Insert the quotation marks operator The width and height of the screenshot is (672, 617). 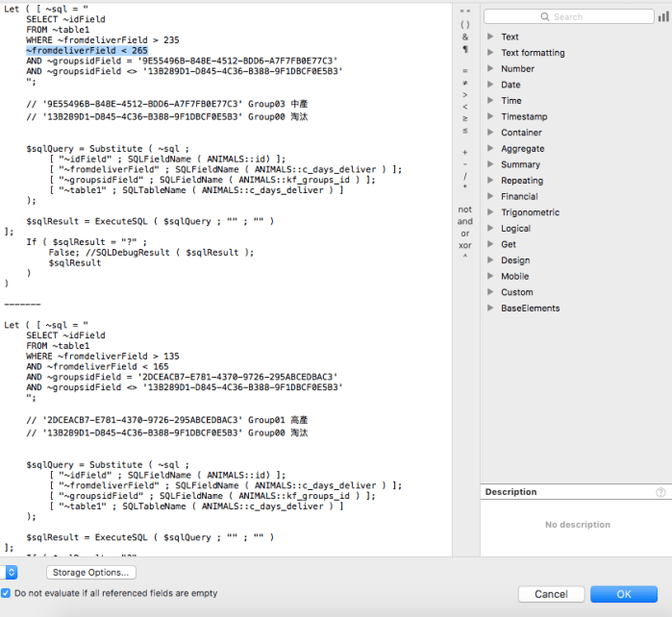click(x=465, y=12)
